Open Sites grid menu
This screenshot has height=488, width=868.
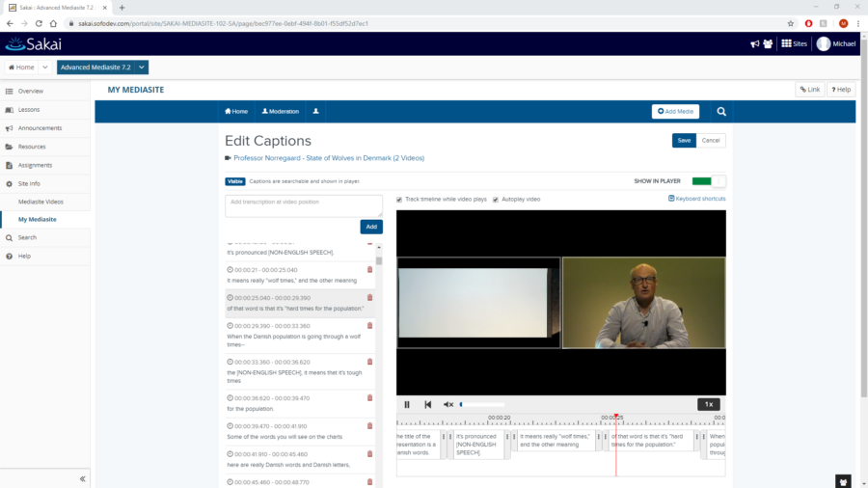click(795, 43)
